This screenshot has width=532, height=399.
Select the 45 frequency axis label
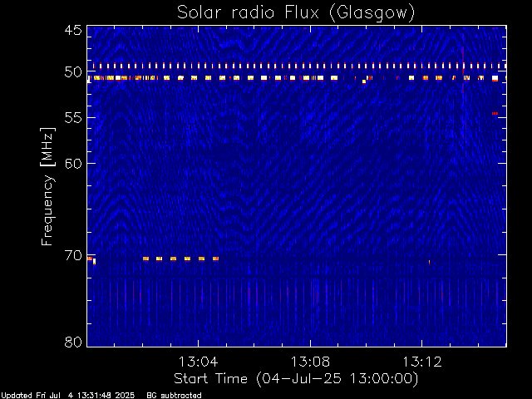(x=73, y=30)
